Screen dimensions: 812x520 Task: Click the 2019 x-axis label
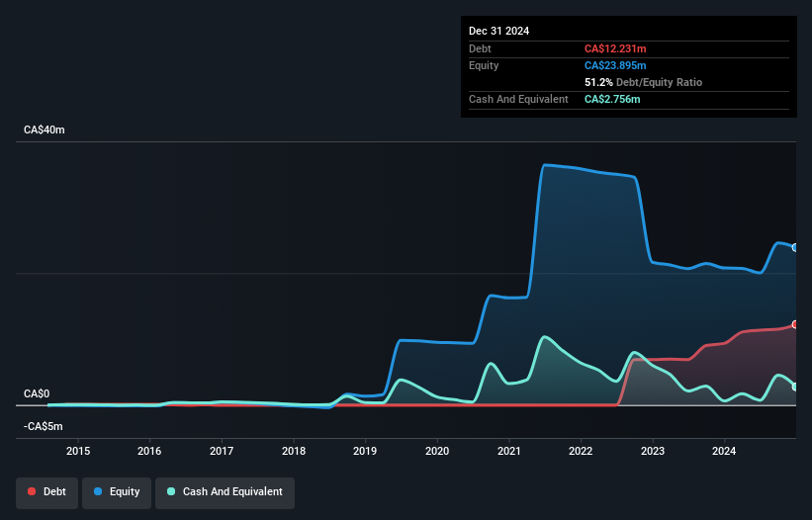click(365, 451)
